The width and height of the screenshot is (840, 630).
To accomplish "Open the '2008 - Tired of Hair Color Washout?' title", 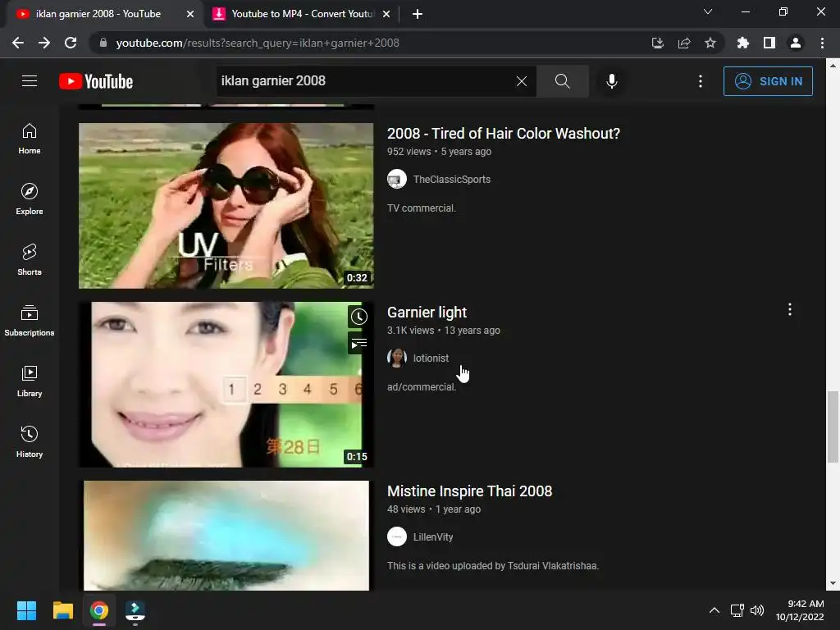I will pyautogui.click(x=504, y=134).
